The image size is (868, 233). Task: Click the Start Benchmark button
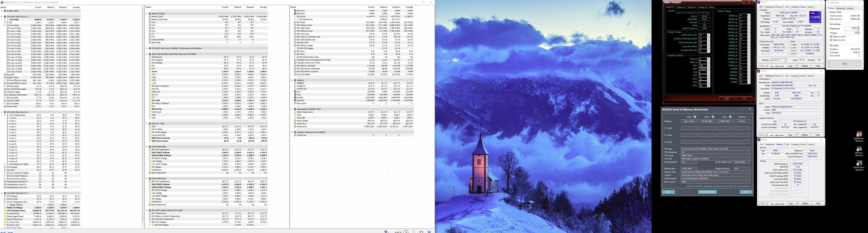[x=707, y=192]
